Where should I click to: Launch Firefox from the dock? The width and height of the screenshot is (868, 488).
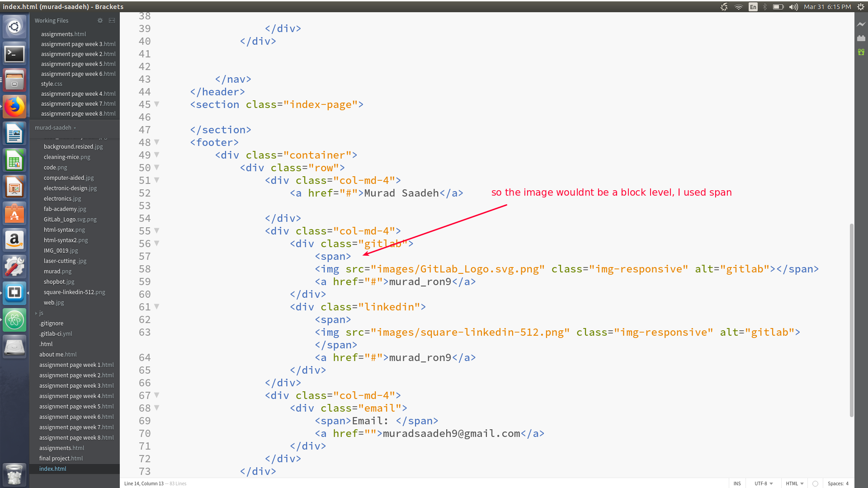coord(14,107)
